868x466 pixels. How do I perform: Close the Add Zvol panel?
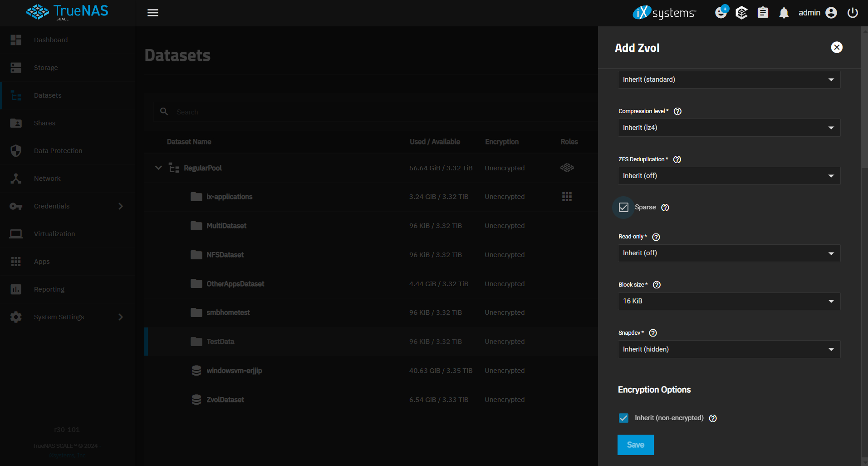coord(837,47)
